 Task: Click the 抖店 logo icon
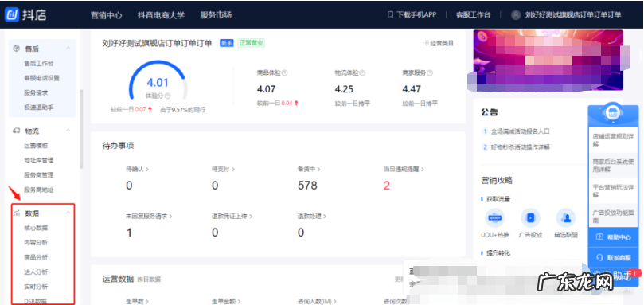pos(12,15)
